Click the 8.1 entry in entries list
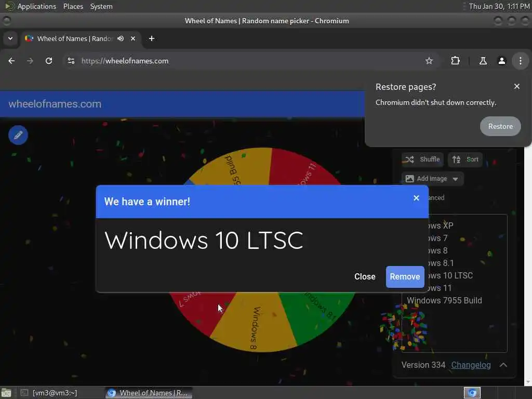 (x=441, y=263)
